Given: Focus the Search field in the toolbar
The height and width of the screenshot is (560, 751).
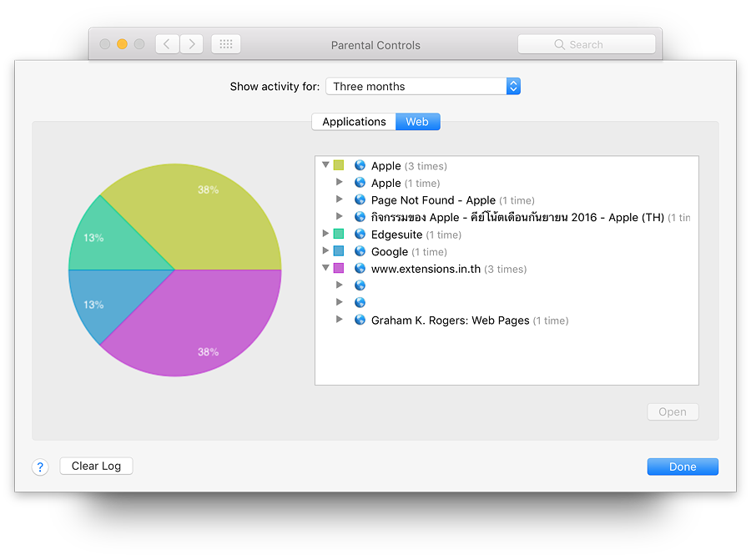Looking at the screenshot, I should pos(587,44).
